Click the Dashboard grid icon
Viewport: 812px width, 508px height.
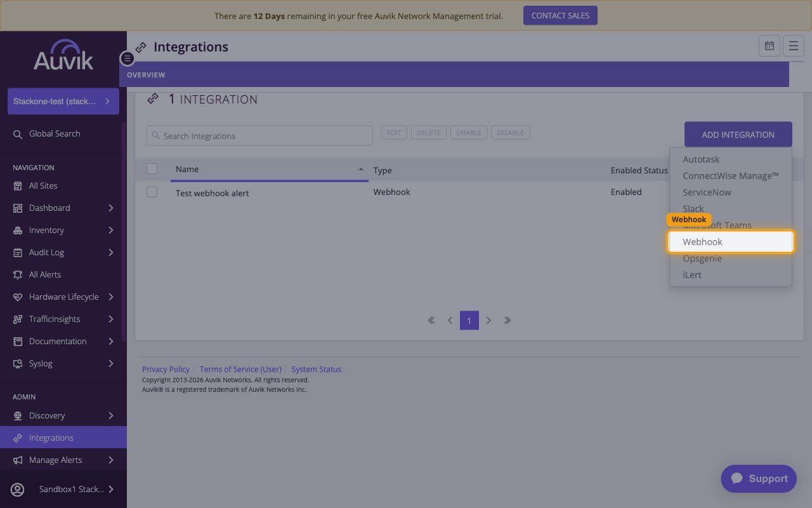pyautogui.click(x=18, y=208)
